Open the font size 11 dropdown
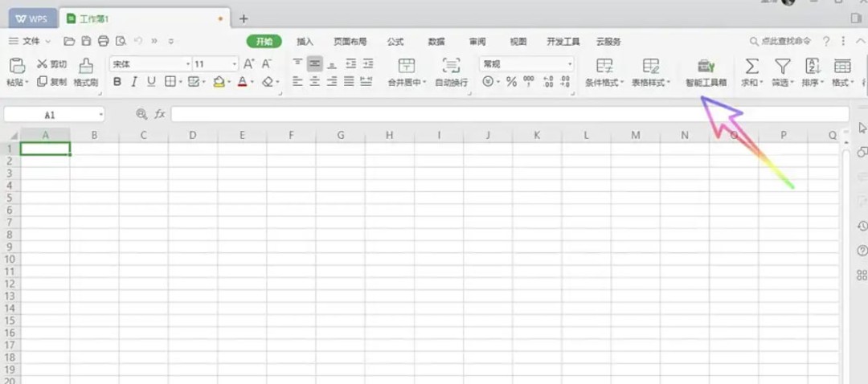Image resolution: width=868 pixels, height=384 pixels. (235, 64)
